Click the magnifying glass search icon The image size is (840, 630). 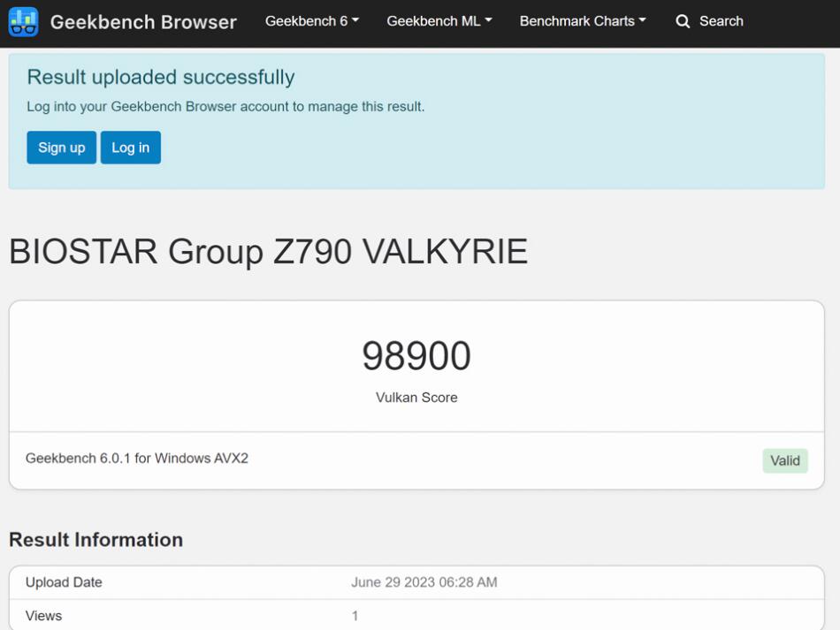click(x=683, y=21)
